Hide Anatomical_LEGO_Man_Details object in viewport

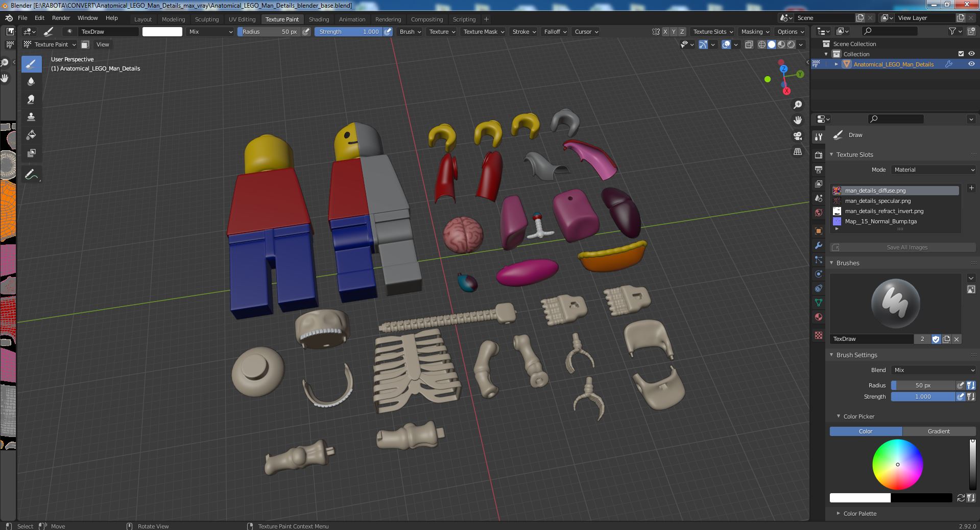pyautogui.click(x=971, y=64)
